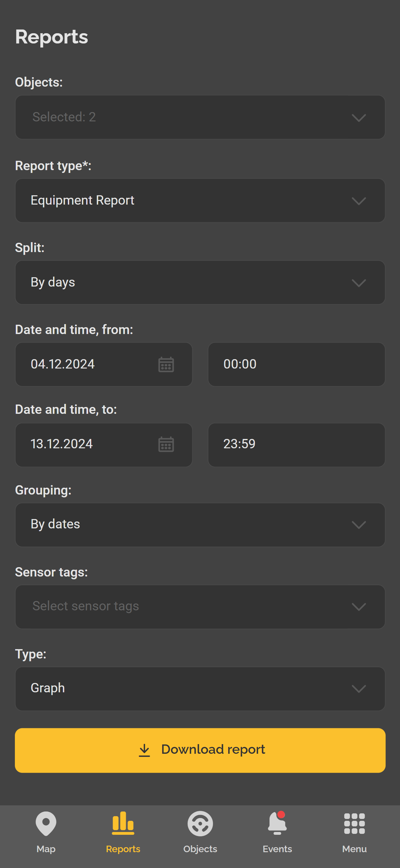Open calendar picker for the from date
Viewport: 400px width, 868px height.
[x=166, y=364]
